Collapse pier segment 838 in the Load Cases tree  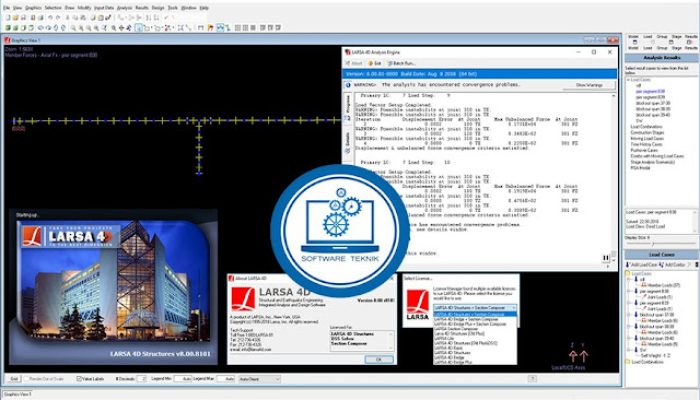[x=630, y=292]
